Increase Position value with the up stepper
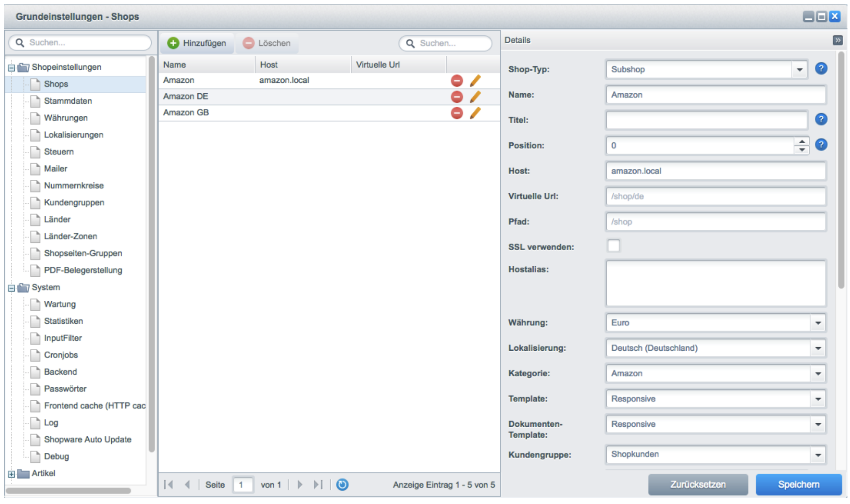The height and width of the screenshot is (504, 850). click(802, 142)
